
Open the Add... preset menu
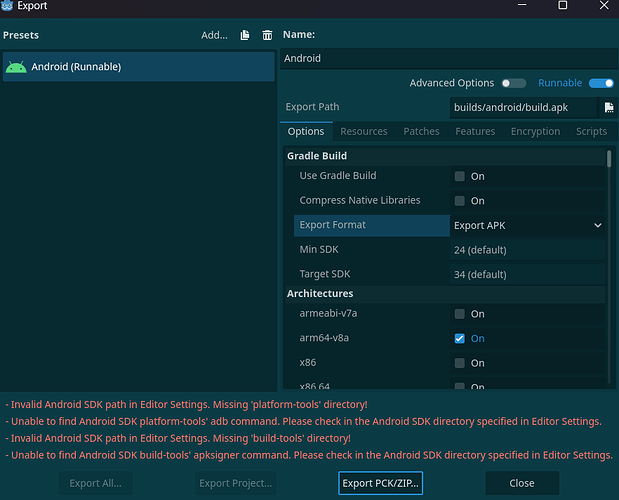214,35
